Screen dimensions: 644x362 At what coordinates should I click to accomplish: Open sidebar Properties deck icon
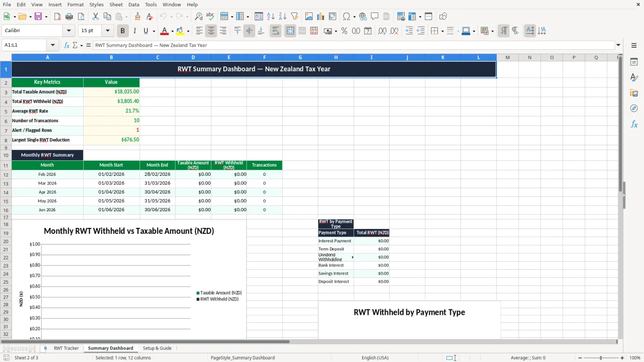pyautogui.click(x=634, y=62)
